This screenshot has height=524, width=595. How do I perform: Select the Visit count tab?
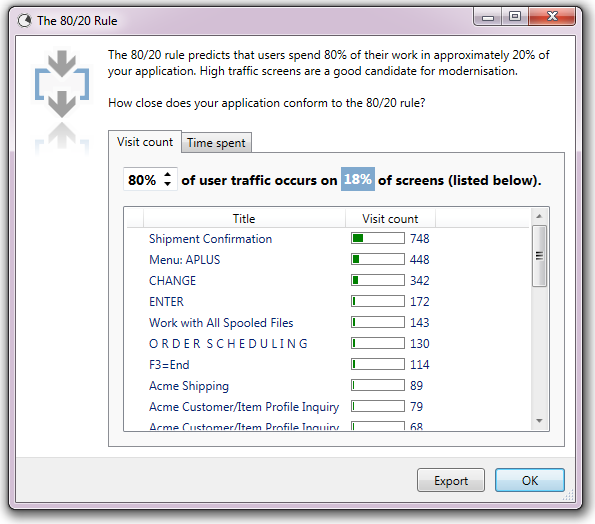click(x=145, y=142)
